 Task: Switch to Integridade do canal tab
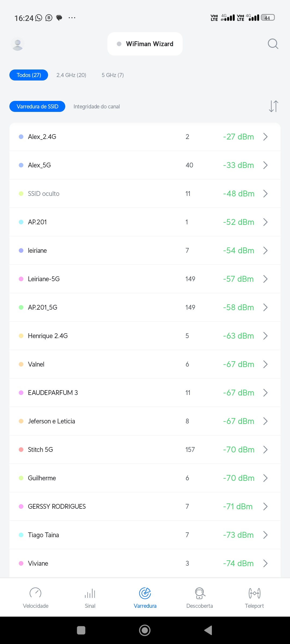[97, 107]
